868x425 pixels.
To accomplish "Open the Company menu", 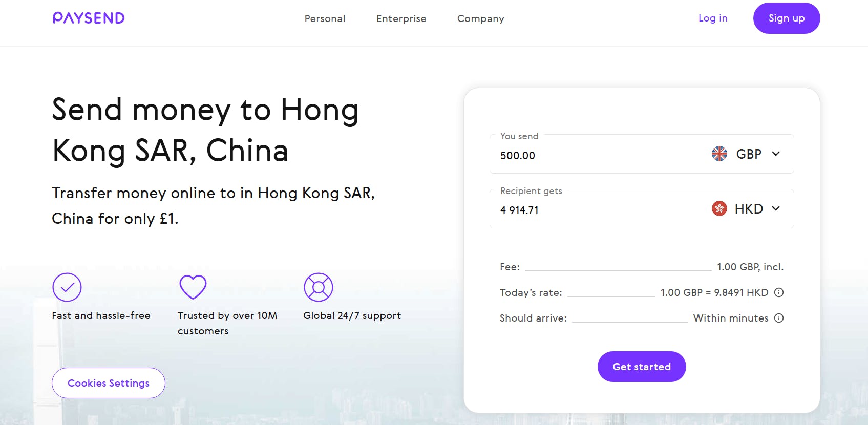I will click(x=480, y=19).
